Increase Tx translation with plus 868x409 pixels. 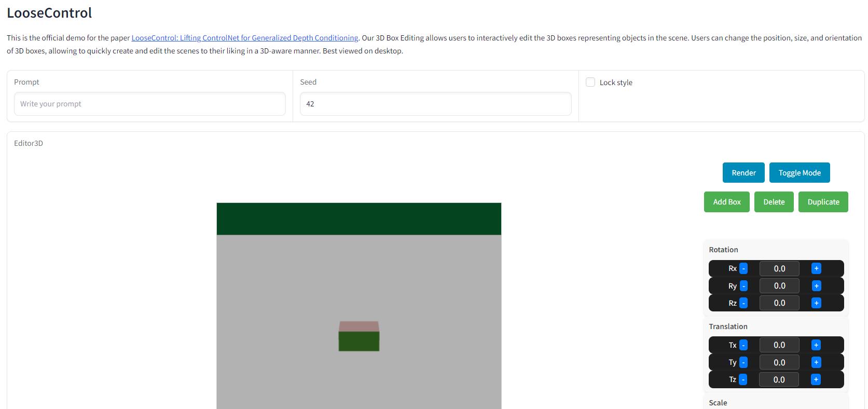tap(816, 345)
